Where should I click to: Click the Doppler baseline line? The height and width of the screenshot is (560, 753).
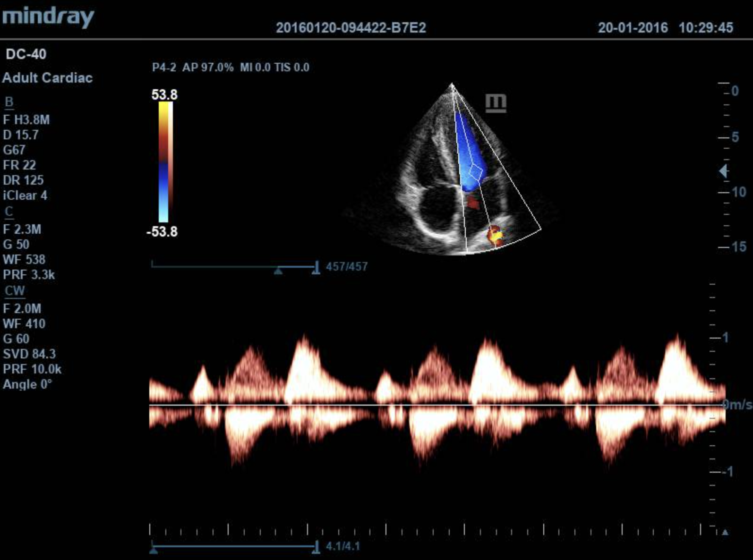437,405
